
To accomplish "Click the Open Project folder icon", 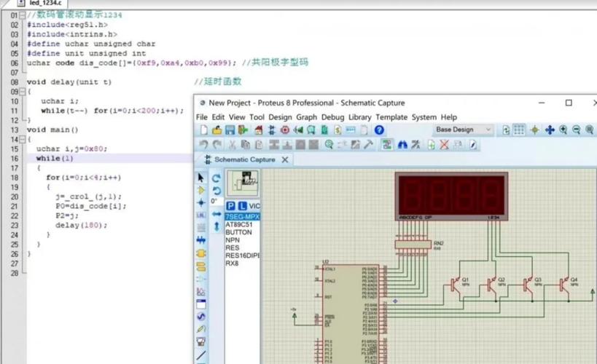I will (x=217, y=130).
